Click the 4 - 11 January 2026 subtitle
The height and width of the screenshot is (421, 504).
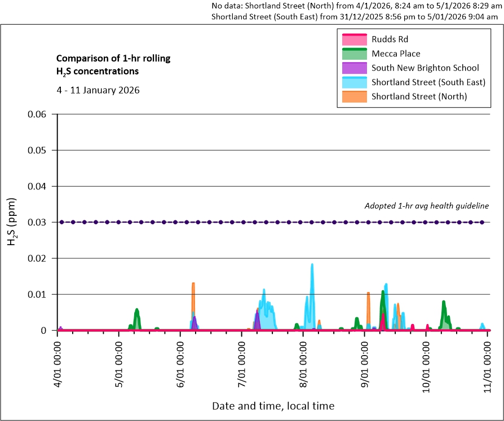98,90
